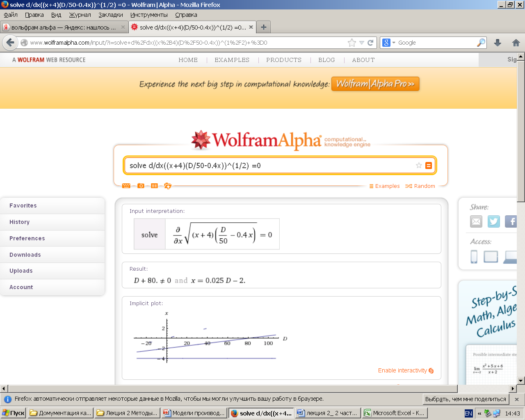Click the horizontal scrollbar right arrow
Viewport: 525px width, 420px height.
pos(513,388)
